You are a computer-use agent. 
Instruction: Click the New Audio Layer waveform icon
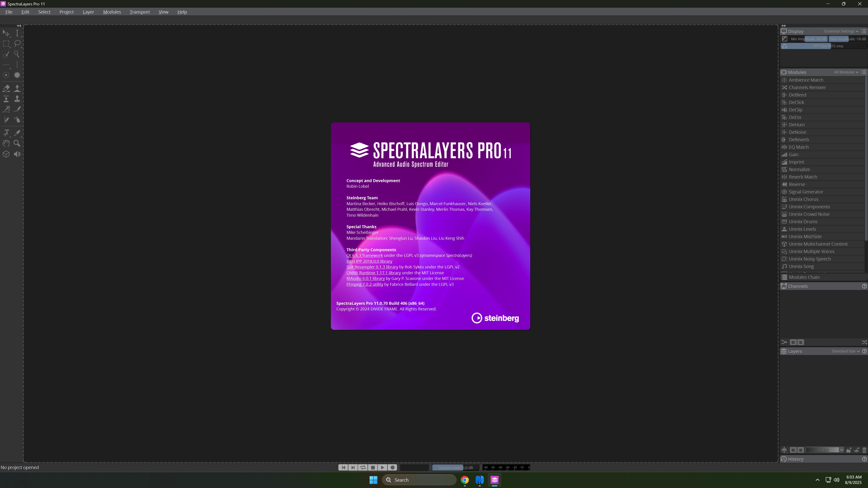tap(857, 450)
